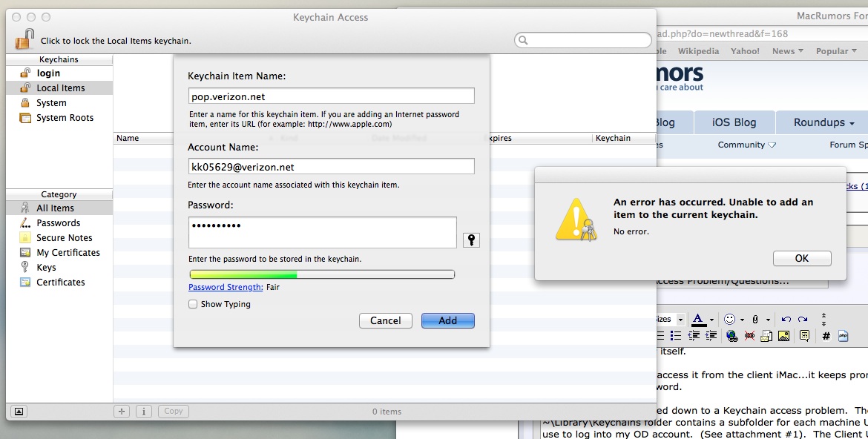Screen dimensions: 868x439
Task: Click the hash code tag icon
Action: click(x=826, y=336)
